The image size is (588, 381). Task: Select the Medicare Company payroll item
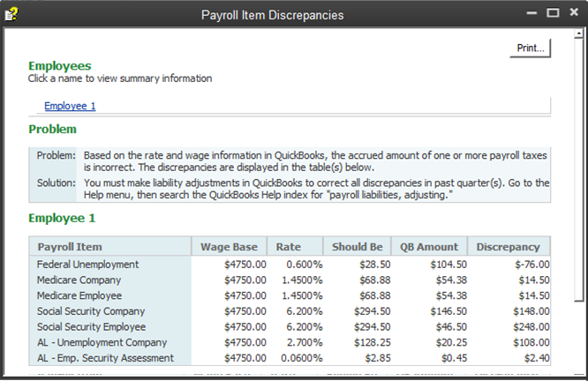point(79,280)
